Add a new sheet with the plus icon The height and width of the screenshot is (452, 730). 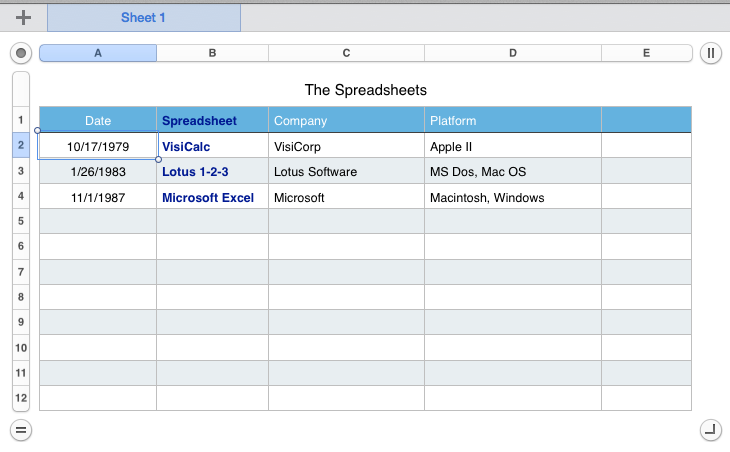click(23, 18)
